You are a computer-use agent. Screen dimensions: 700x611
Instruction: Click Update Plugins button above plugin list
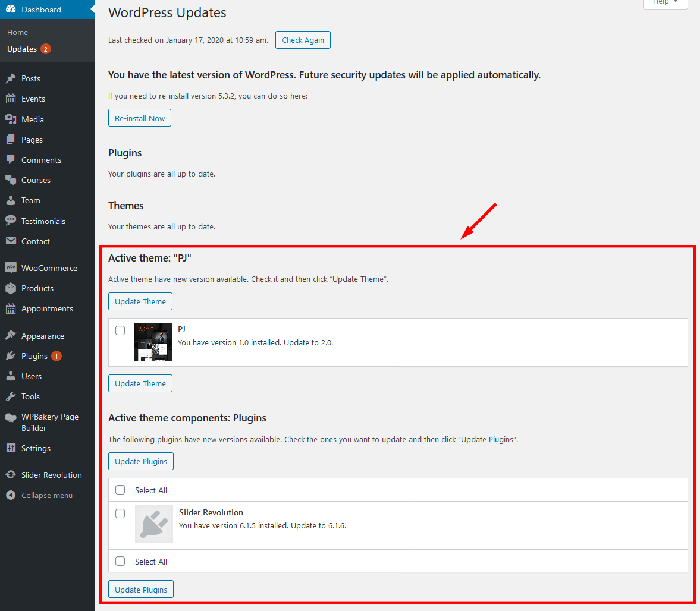point(140,461)
